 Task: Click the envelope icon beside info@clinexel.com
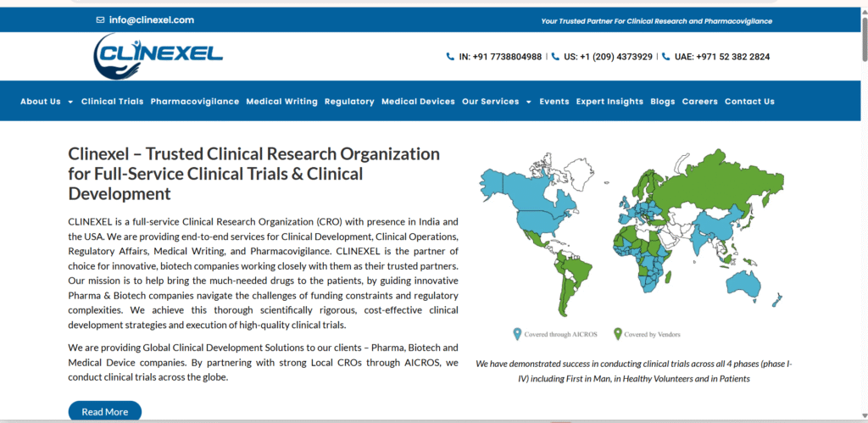click(100, 20)
